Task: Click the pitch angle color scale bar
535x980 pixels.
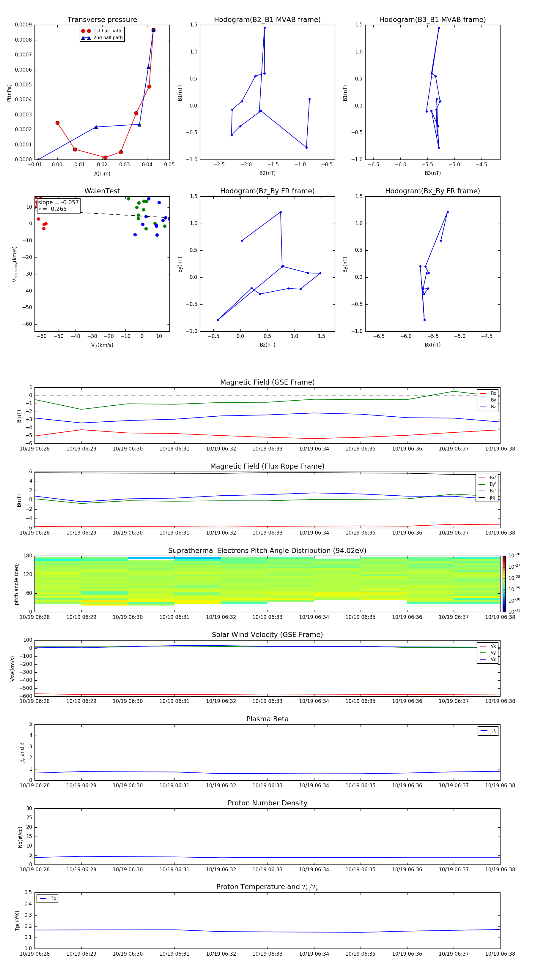Action: (504, 584)
